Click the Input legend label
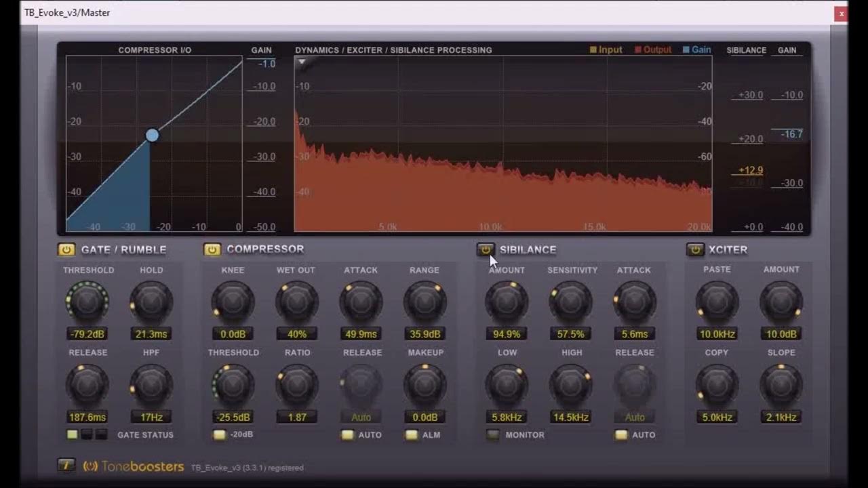The height and width of the screenshot is (488, 868). (x=606, y=49)
